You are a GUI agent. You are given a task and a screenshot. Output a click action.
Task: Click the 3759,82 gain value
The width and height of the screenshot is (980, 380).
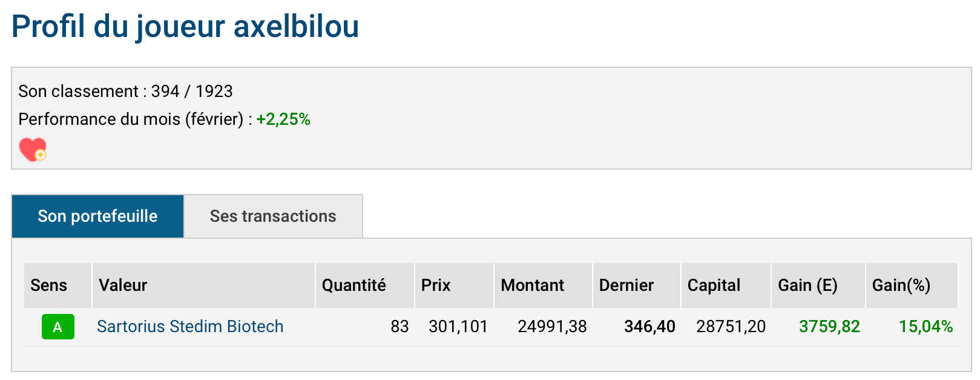coord(829,327)
